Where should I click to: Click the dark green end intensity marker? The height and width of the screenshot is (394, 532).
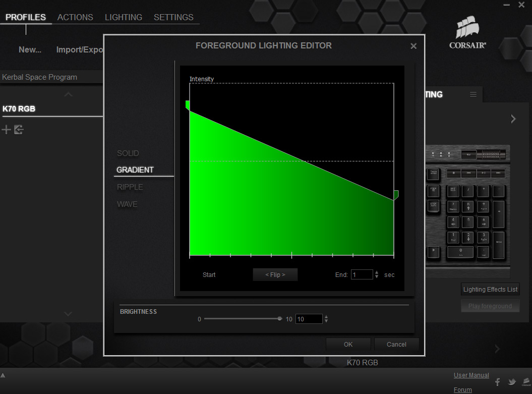click(x=396, y=195)
